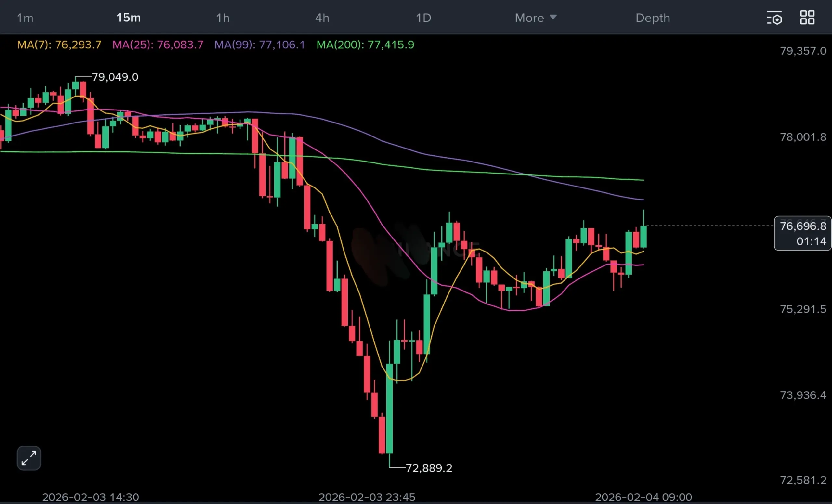The image size is (832, 504).
Task: Click the 2026-02-04 09:00 time label
Action: pyautogui.click(x=643, y=497)
